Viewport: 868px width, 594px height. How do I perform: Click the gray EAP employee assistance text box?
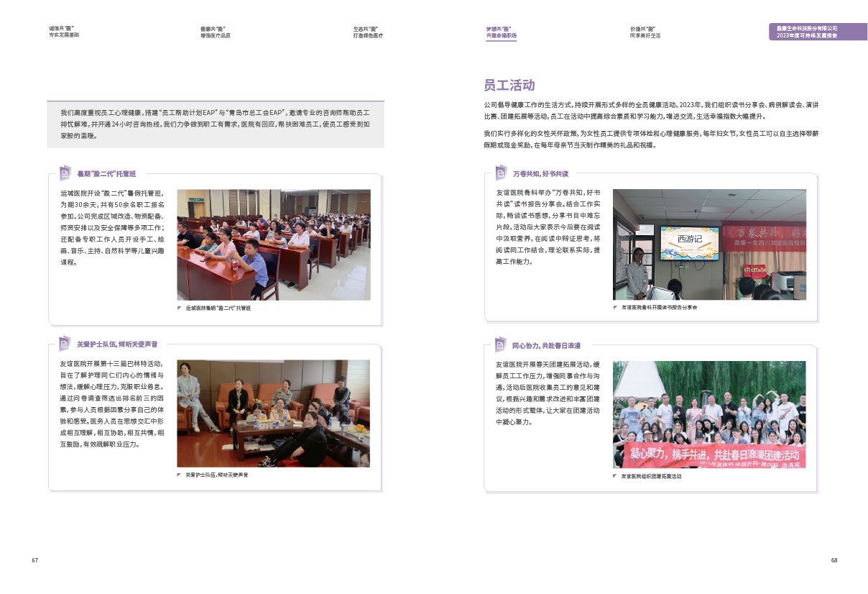(x=216, y=124)
